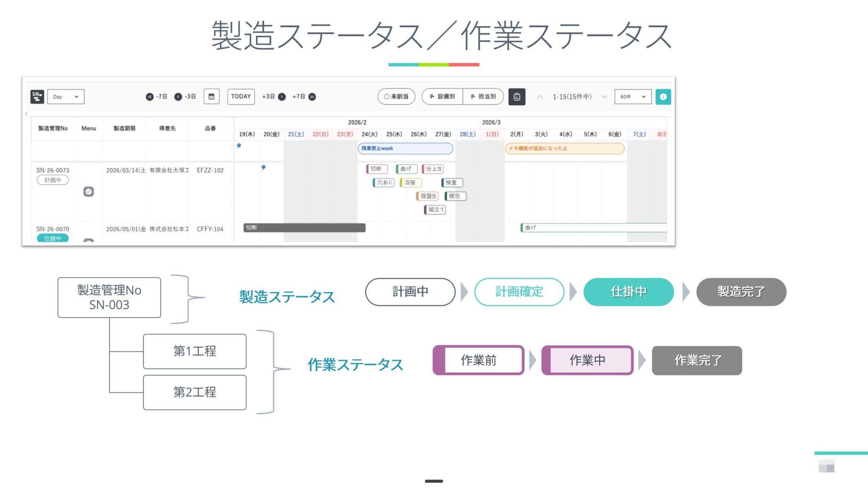Go back 3 days with the left arrow
This screenshot has width=868, height=488.
pyautogui.click(x=178, y=97)
